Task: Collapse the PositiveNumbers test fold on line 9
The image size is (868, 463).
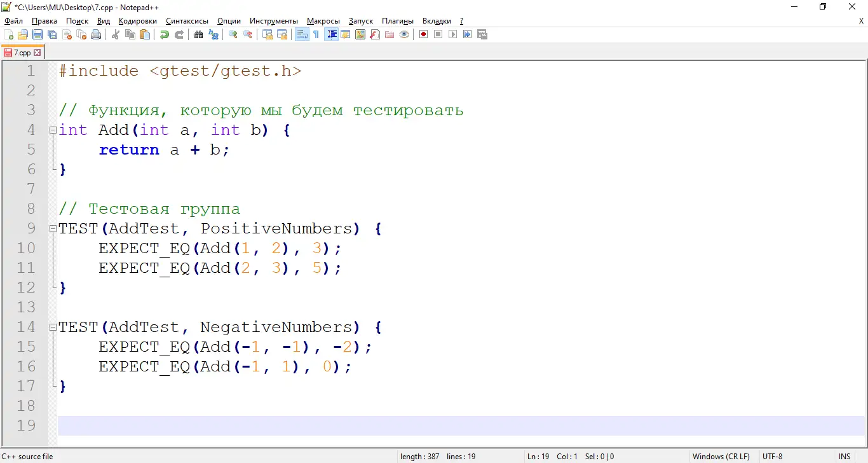Action: pyautogui.click(x=53, y=228)
